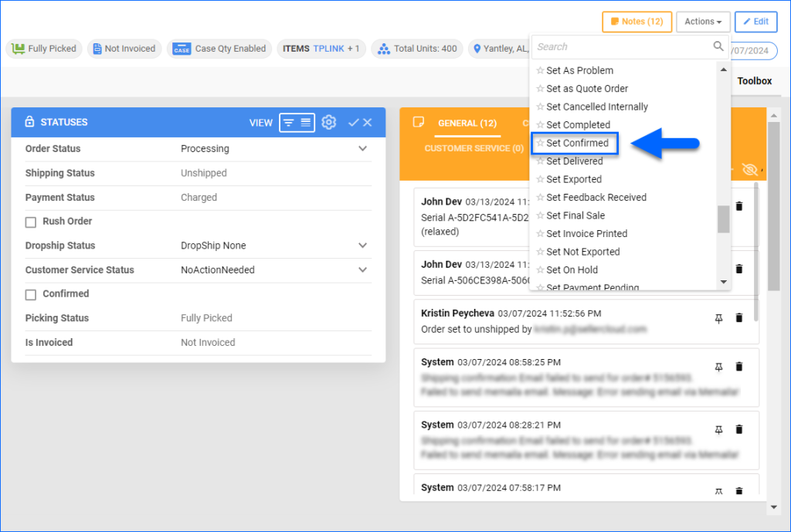Open the Statuses panel settings gear

coord(329,122)
